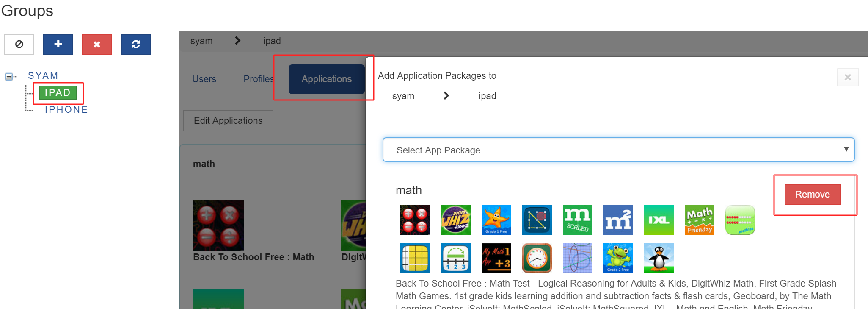The height and width of the screenshot is (309, 868).
Task: Click the First Grade Splash Math icon
Action: point(496,220)
